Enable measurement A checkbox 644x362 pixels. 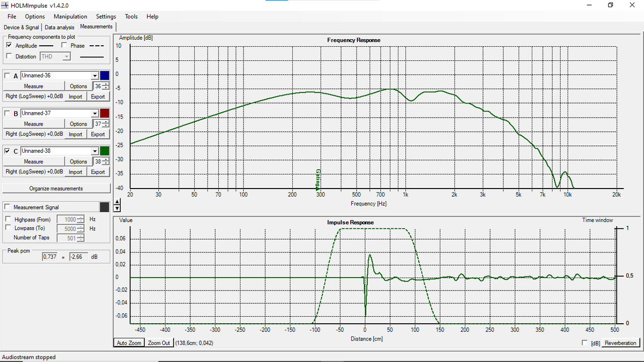(x=7, y=76)
